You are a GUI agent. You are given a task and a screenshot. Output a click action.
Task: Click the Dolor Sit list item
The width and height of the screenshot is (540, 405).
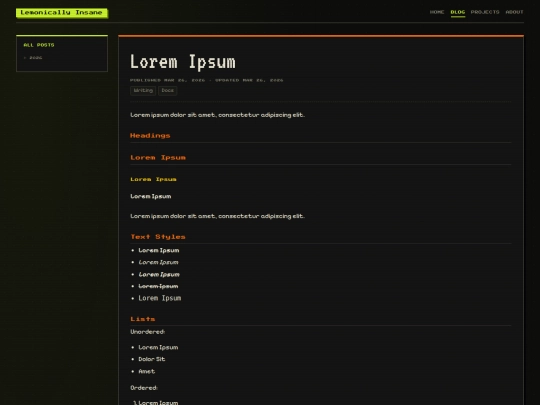(x=152, y=359)
